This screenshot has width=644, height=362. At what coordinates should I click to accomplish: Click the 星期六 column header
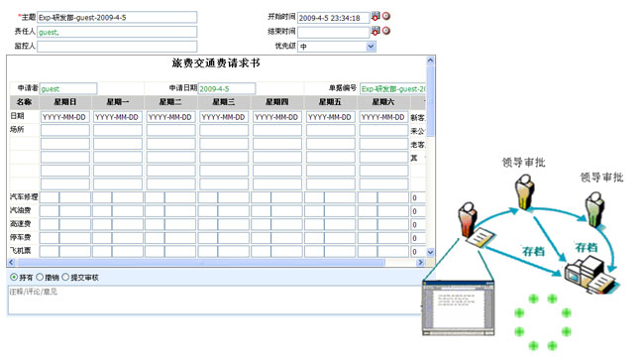[x=383, y=101]
